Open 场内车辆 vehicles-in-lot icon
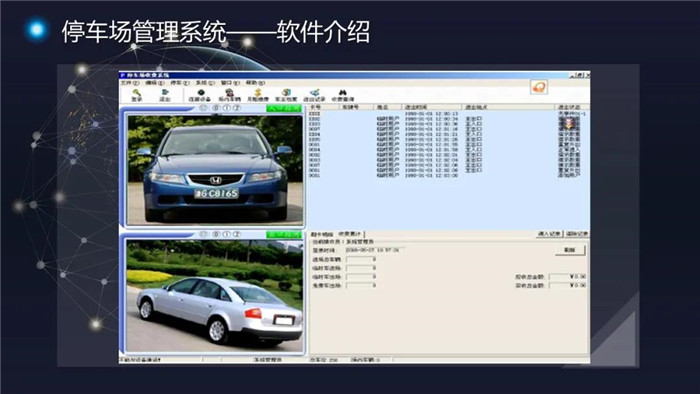Image resolution: width=700 pixels, height=394 pixels. (x=229, y=95)
